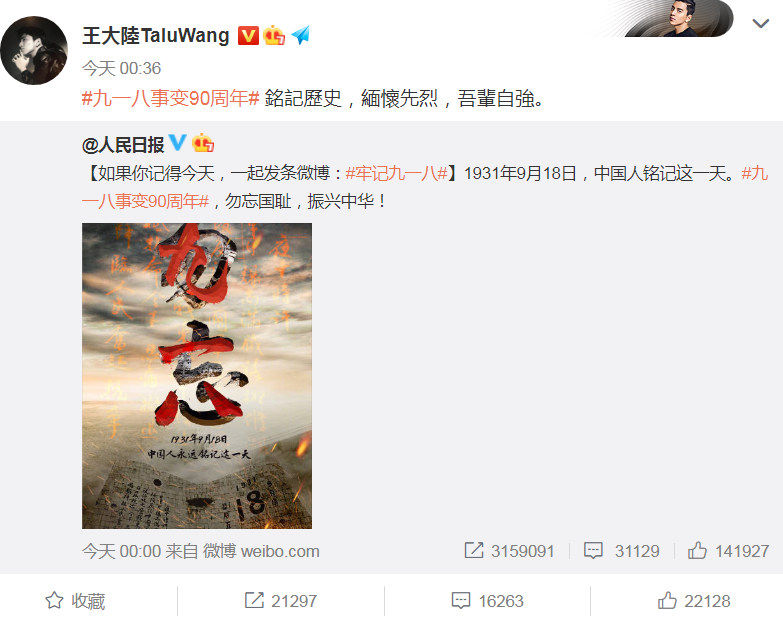Click the crown badge beside 人民日报
783x621 pixels.
pyautogui.click(x=203, y=143)
